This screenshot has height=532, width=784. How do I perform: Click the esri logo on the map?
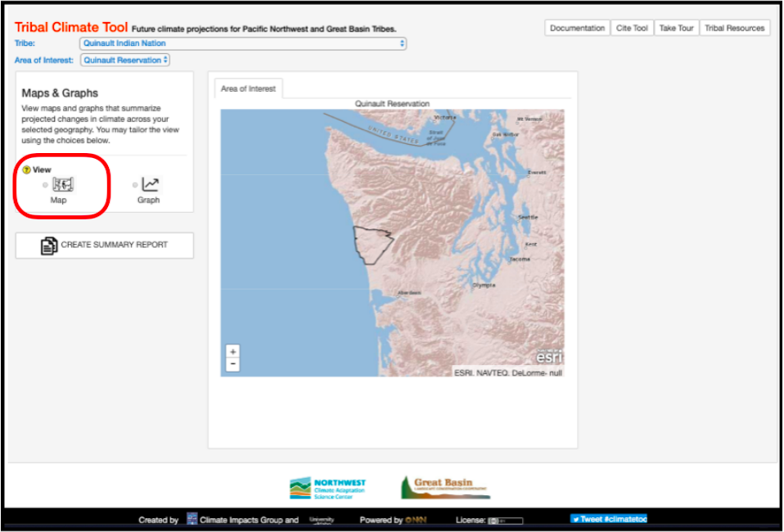(548, 358)
